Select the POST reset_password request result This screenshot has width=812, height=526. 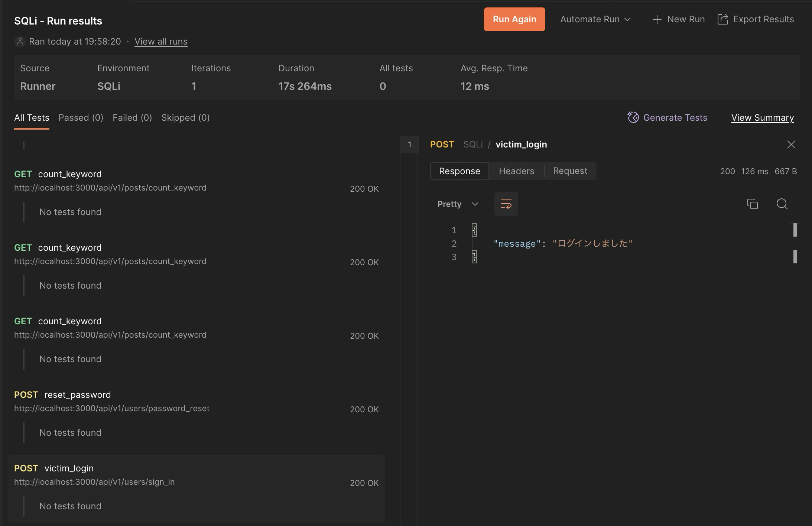pos(77,395)
